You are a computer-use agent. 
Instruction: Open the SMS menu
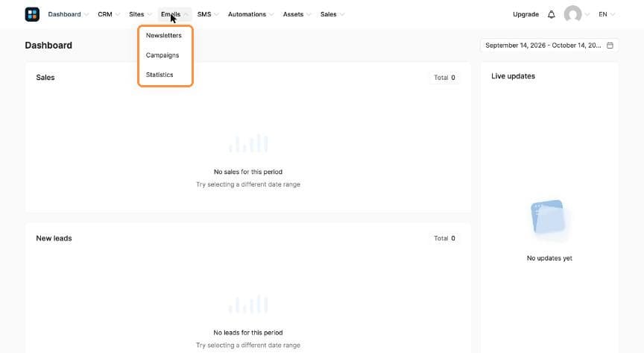[x=208, y=14]
